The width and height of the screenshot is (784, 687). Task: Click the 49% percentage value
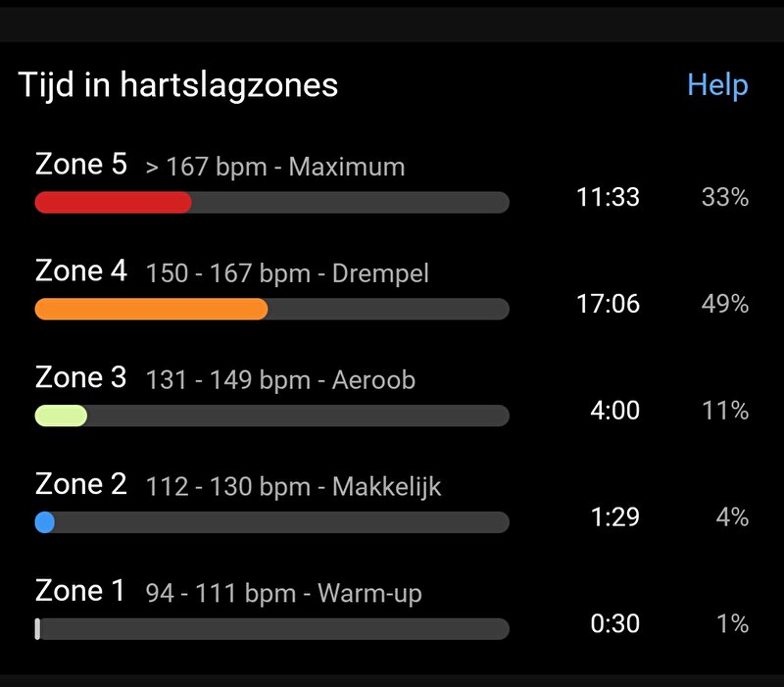[725, 304]
